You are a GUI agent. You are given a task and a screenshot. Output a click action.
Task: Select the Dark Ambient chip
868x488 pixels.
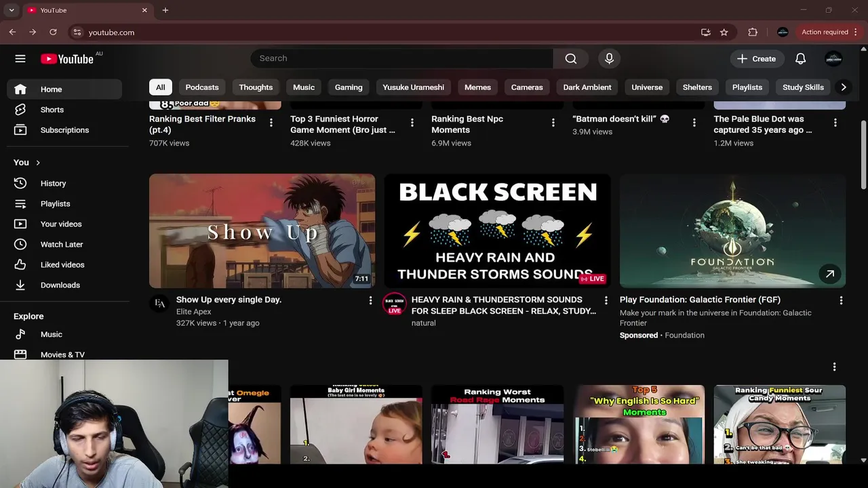(x=587, y=87)
